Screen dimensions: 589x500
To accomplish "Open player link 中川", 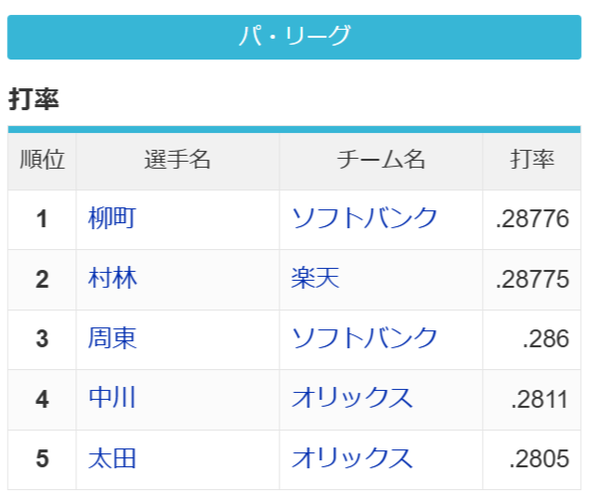I will [x=112, y=398].
